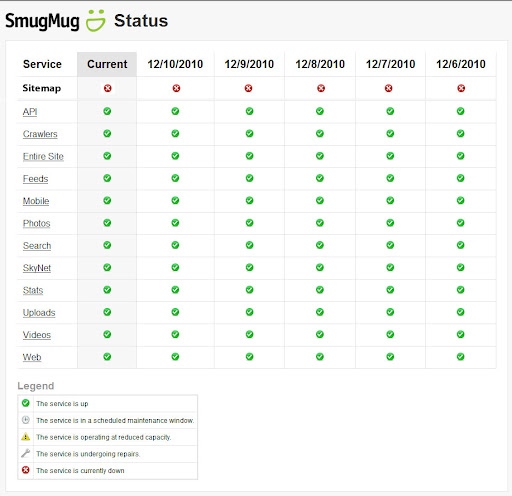Viewport: 512px width, 496px height.
Task: Click the SmugMug smiley logo
Action: tap(96, 21)
